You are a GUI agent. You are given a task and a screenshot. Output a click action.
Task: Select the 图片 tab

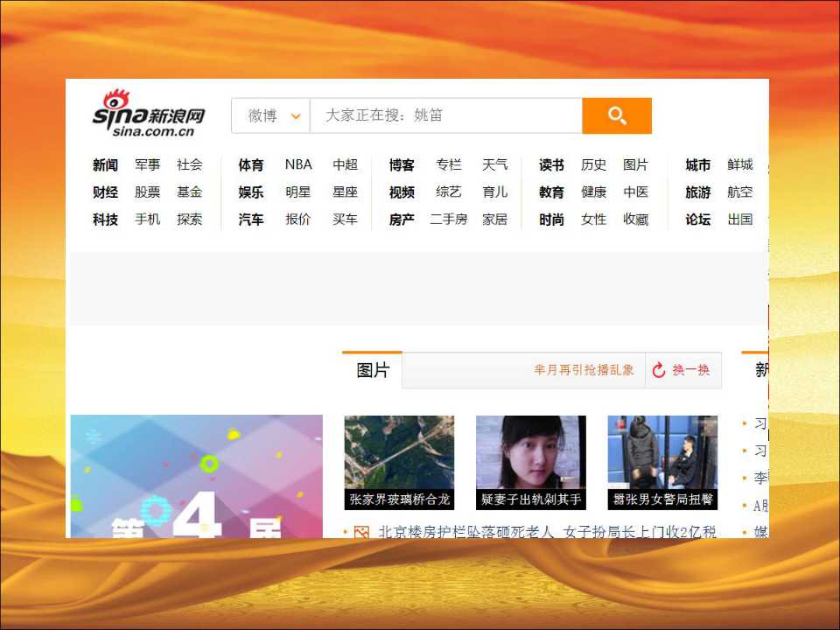372,370
